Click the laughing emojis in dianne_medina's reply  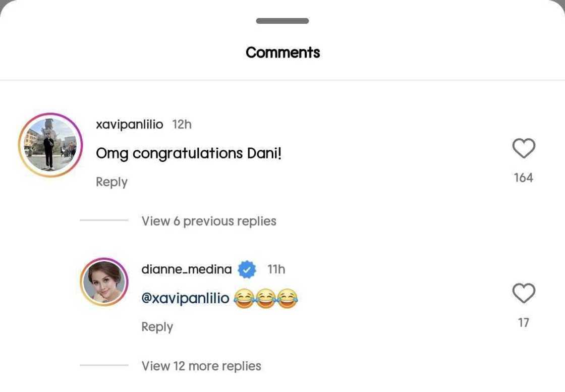click(266, 299)
